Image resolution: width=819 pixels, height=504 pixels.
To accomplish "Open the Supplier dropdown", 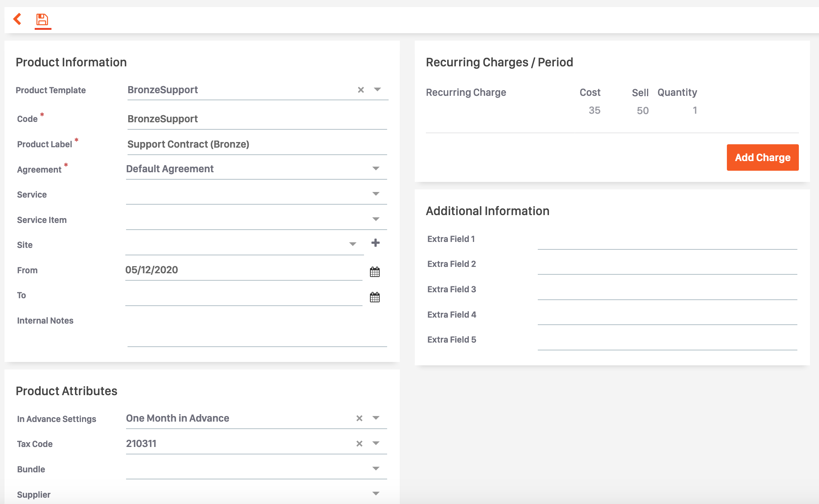I will coord(376,494).
